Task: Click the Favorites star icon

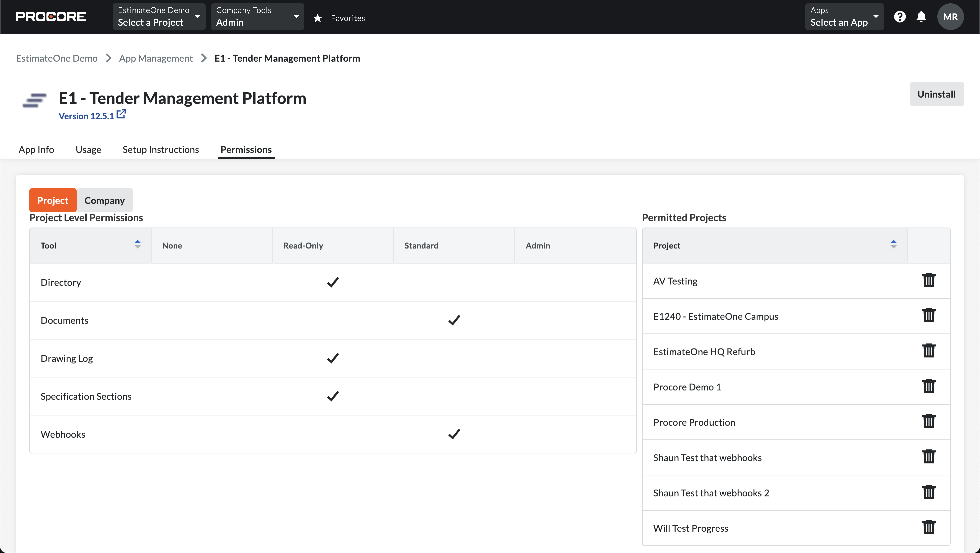Action: point(318,18)
